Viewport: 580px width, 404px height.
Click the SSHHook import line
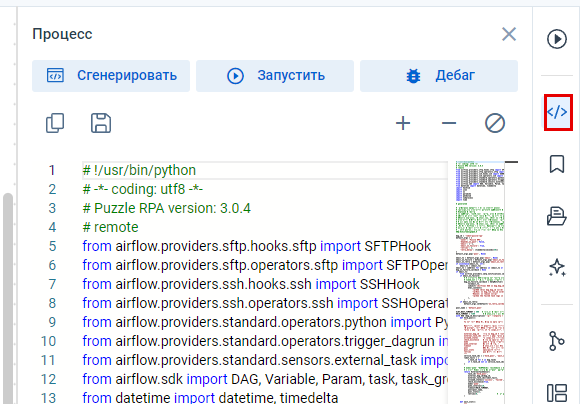tap(250, 284)
